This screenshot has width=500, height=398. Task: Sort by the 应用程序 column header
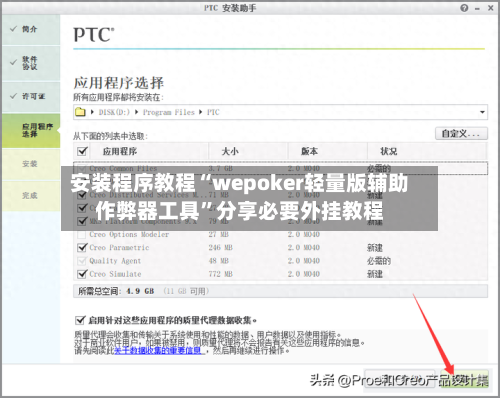click(120, 151)
